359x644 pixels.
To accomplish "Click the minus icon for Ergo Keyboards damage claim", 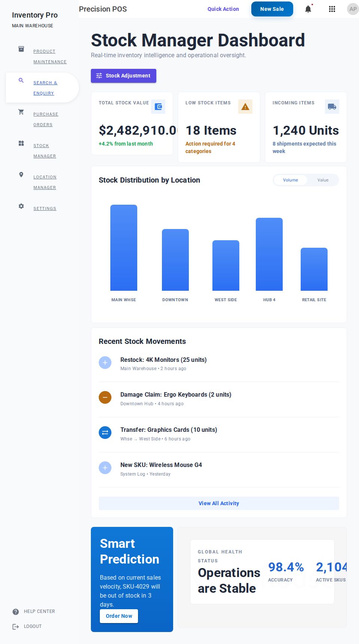I will point(105,397).
